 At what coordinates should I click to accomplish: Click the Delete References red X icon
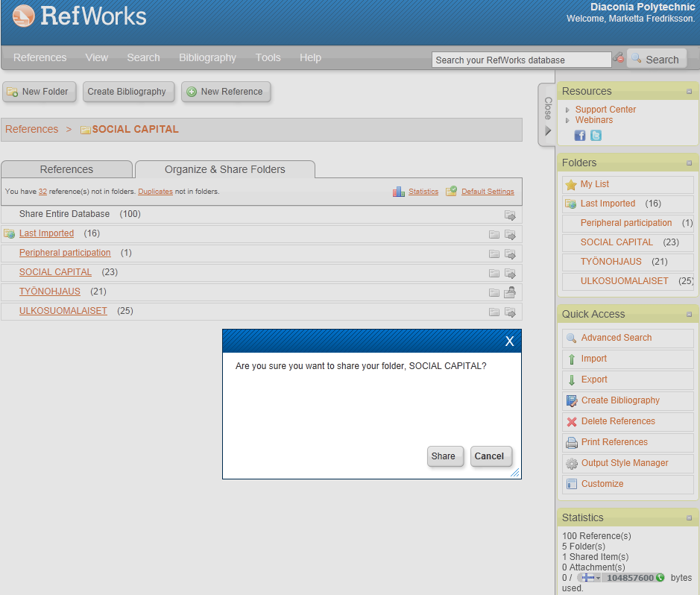coord(572,421)
